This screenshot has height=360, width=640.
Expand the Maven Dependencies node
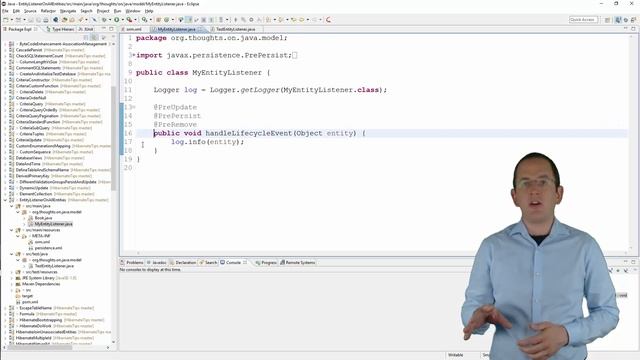[x=12, y=284]
